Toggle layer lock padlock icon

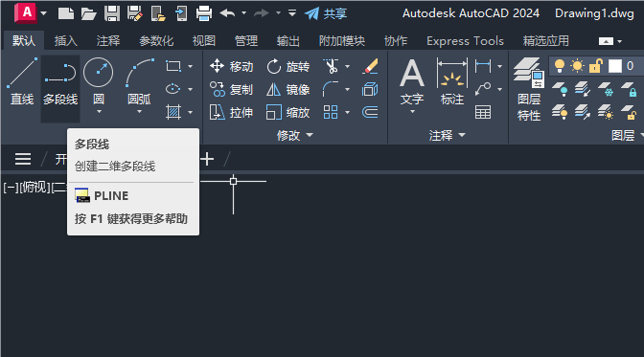(x=596, y=66)
